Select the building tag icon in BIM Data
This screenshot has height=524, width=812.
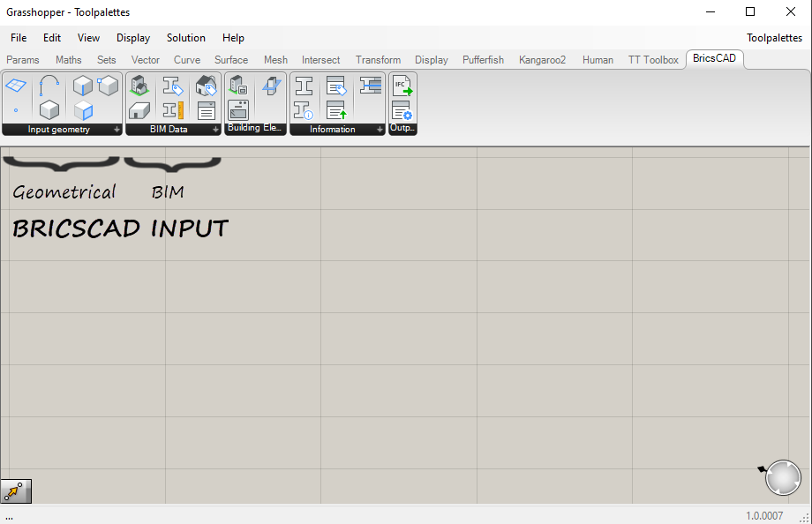[x=139, y=86]
